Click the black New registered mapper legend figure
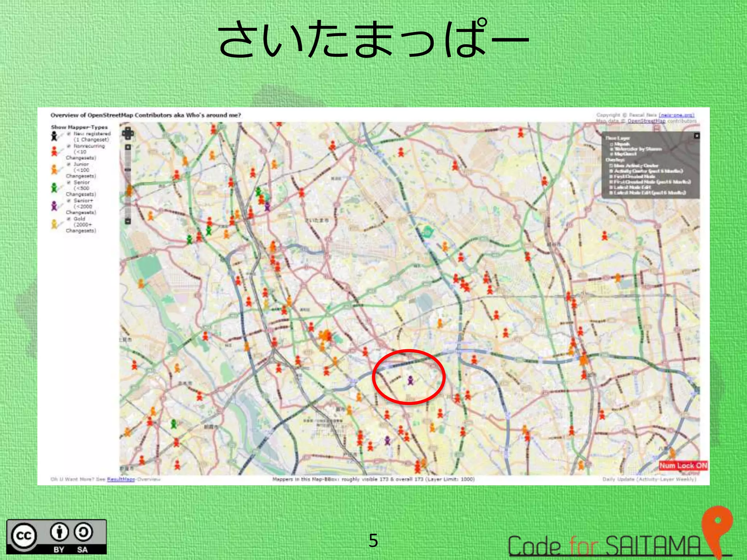The image size is (747, 560). (x=54, y=136)
